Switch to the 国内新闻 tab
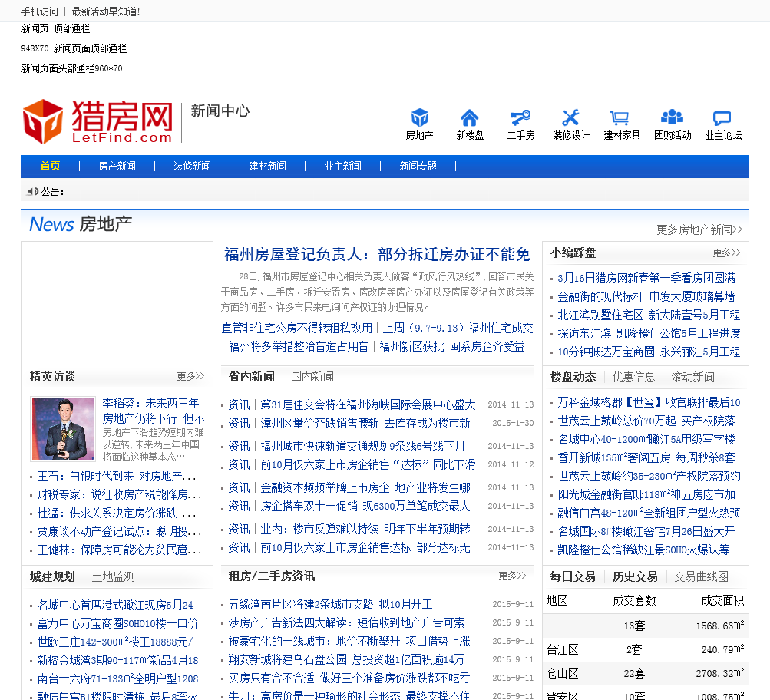This screenshot has height=700, width=770. [x=312, y=377]
